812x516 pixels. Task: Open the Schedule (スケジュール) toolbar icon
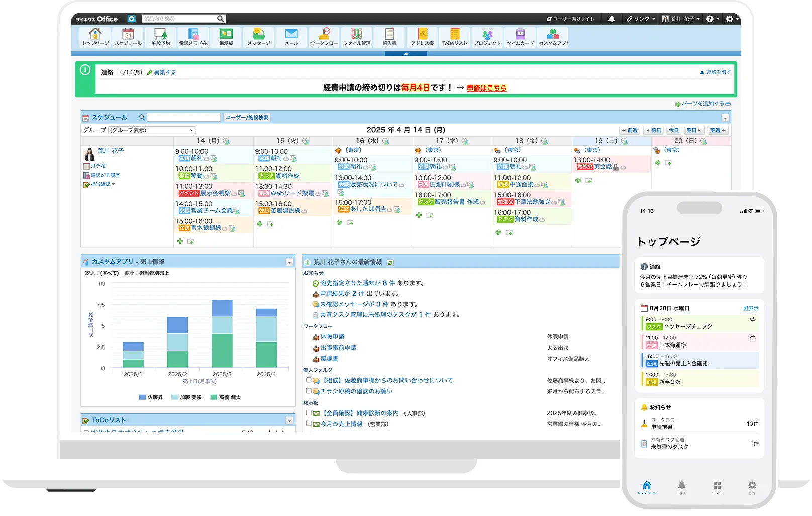[x=128, y=37]
